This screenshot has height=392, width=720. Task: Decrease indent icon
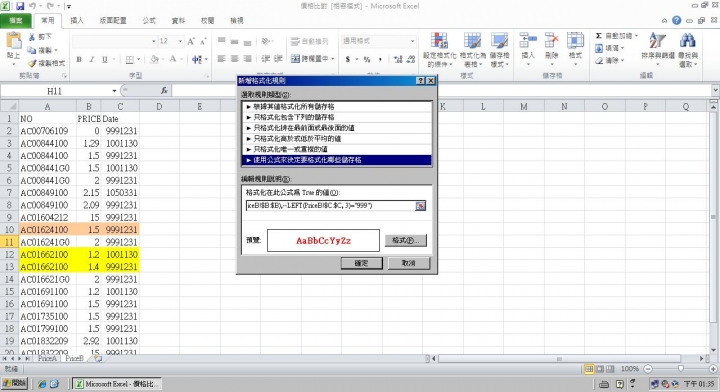click(265, 59)
